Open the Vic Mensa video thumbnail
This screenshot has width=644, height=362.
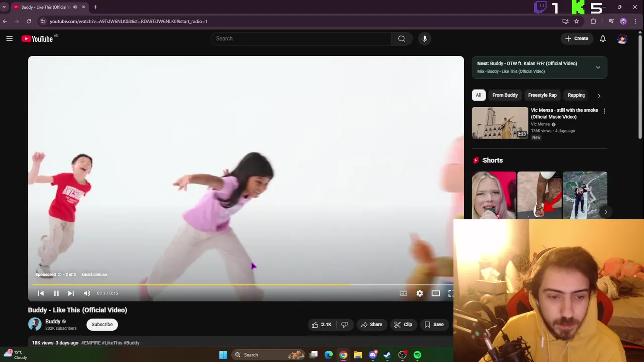[x=500, y=123]
